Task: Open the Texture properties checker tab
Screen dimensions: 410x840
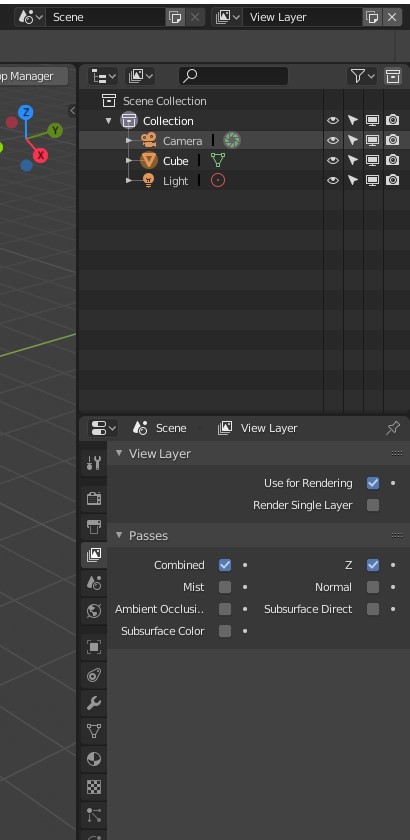Action: [x=94, y=787]
